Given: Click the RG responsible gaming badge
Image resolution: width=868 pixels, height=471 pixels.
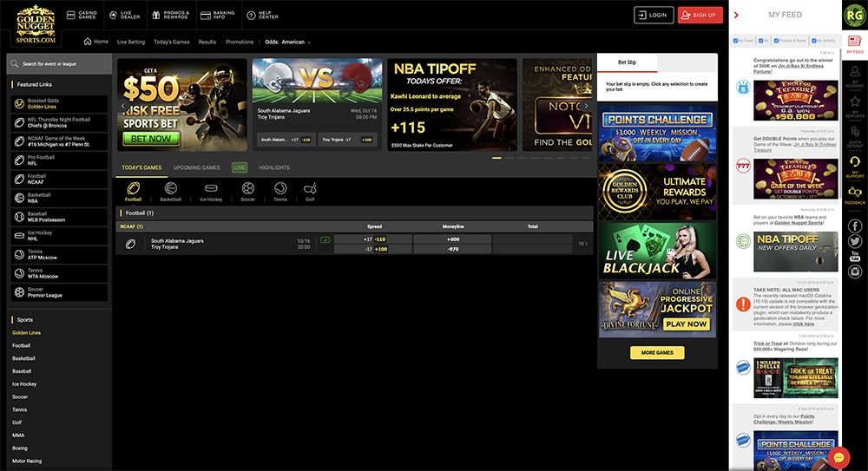Looking at the screenshot, I should 855,16.
